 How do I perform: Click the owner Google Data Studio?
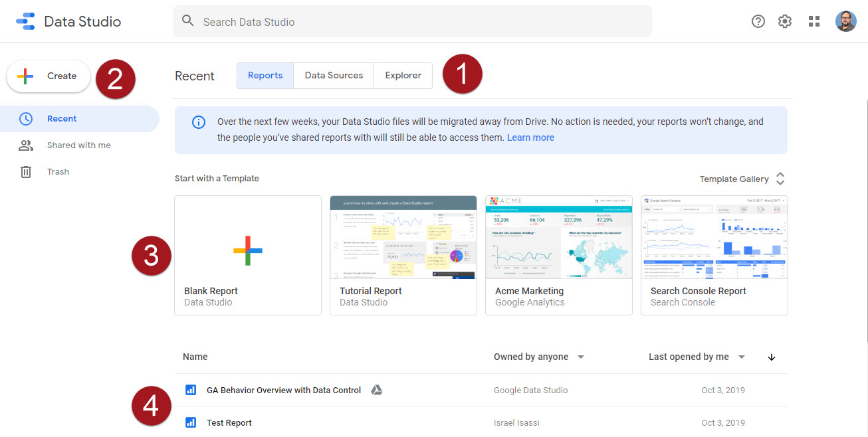click(x=531, y=390)
